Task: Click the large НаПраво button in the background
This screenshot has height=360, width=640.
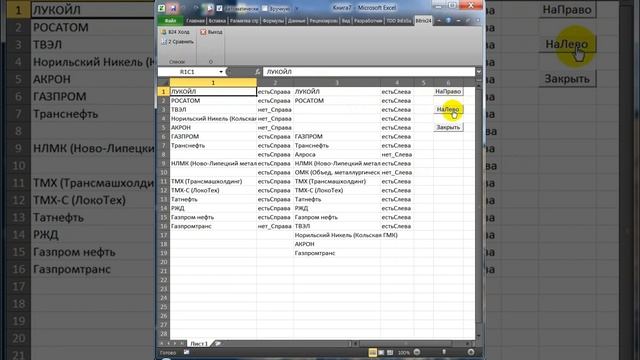Action: click(x=567, y=9)
